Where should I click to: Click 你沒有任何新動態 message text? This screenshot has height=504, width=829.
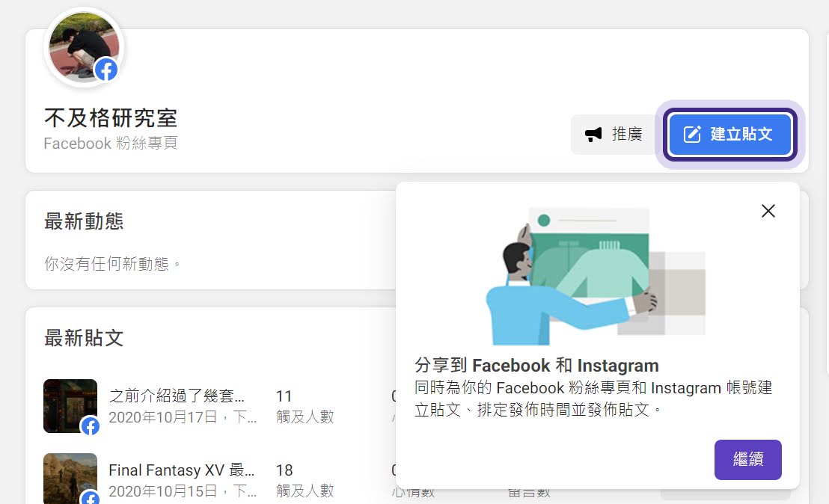tap(111, 263)
